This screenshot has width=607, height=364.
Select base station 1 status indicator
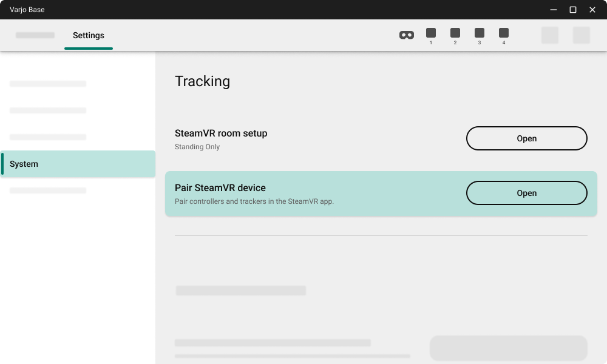coord(431,32)
